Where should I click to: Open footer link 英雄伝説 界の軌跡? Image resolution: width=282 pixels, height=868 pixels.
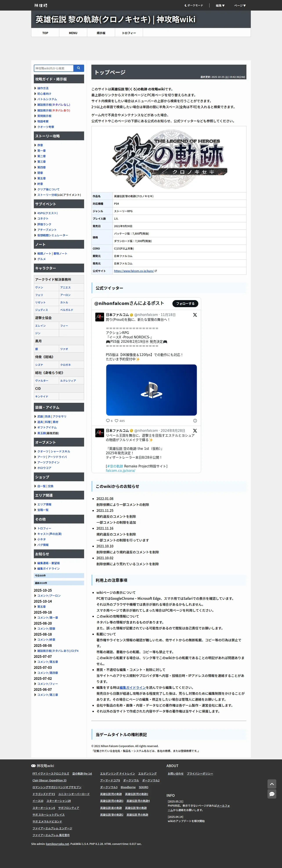(x=137, y=815)
